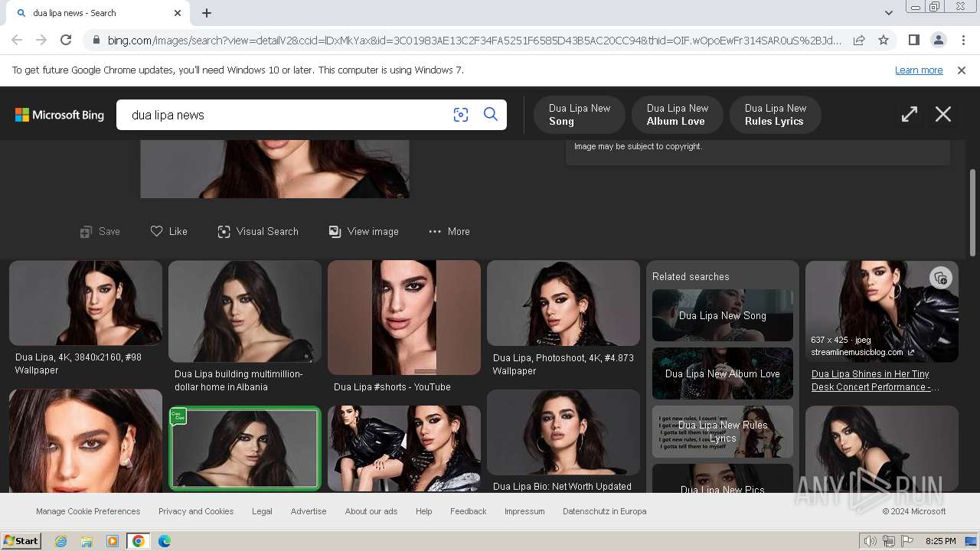Click streamlinemusicblog.com source link
Image resolution: width=980 pixels, height=551 pixels.
pyautogui.click(x=862, y=353)
